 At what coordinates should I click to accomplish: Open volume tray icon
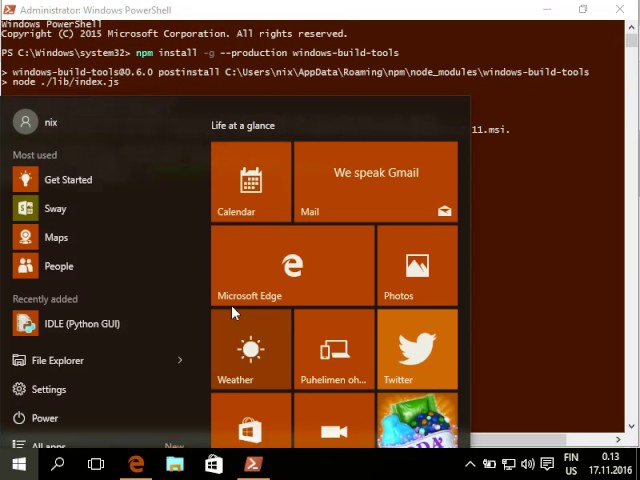527,464
